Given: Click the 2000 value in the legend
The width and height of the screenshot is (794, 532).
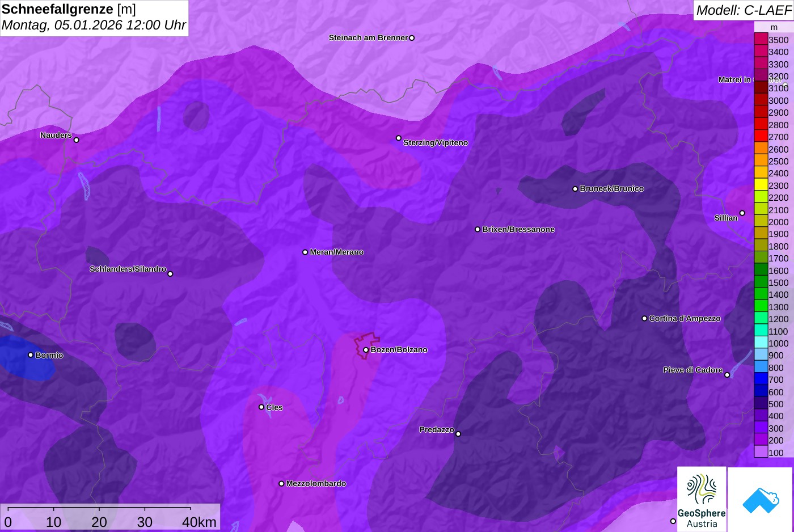Looking at the screenshot, I should tap(779, 222).
